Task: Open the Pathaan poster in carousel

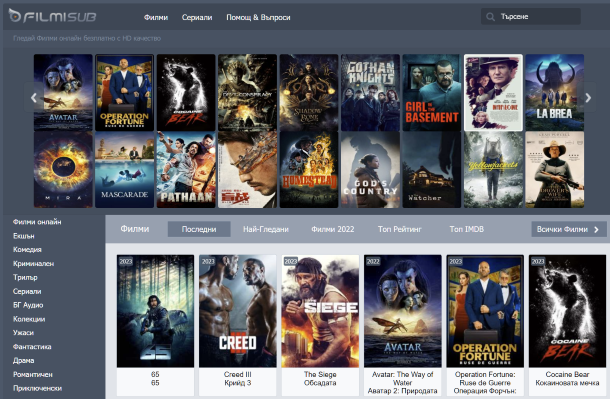Action: (186, 170)
